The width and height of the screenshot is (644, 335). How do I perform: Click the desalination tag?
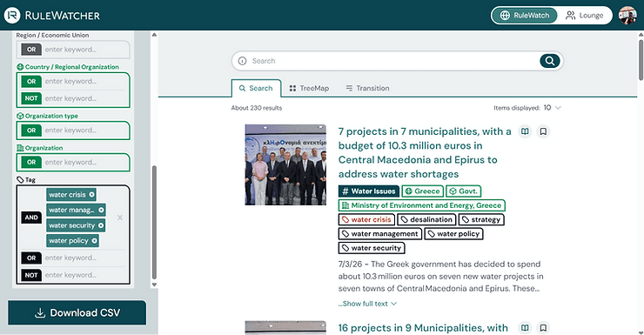(426, 219)
